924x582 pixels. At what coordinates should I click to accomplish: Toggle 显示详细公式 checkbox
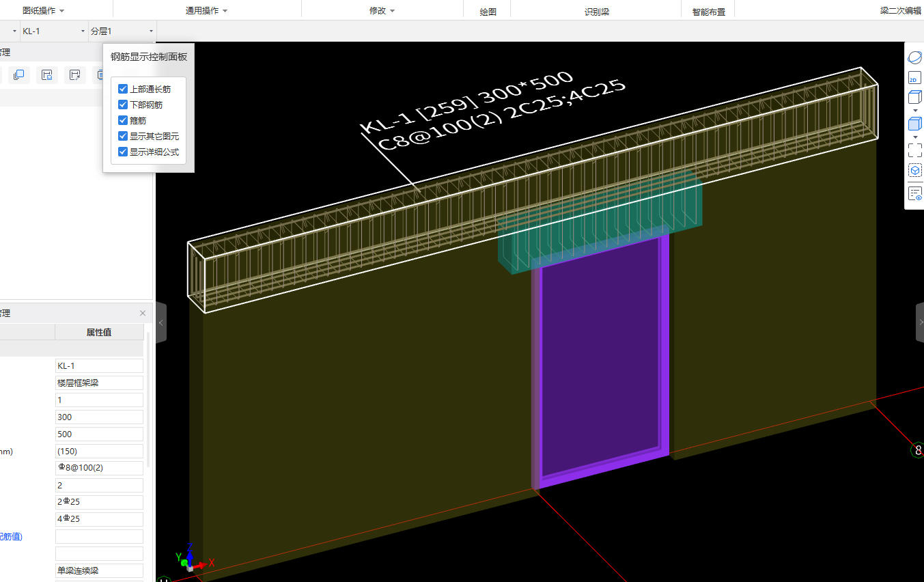pos(123,152)
